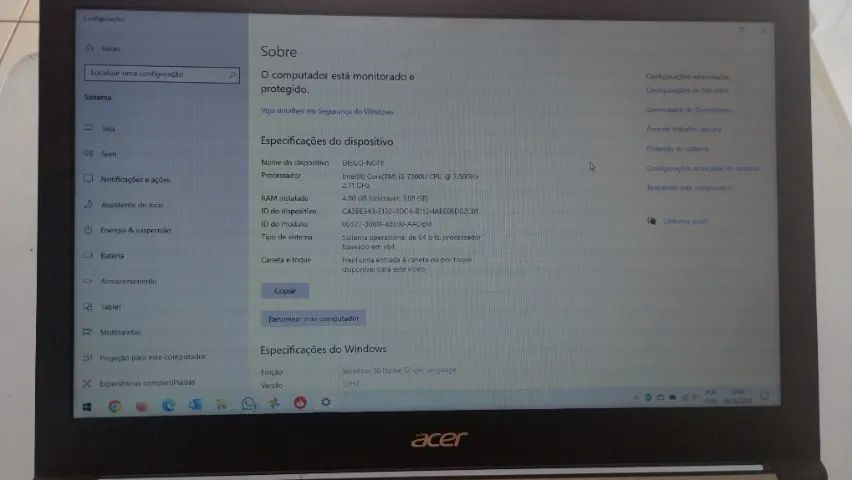Focus the Localizar uma configuração search box
Screen dimensions: 852x480
pos(161,74)
